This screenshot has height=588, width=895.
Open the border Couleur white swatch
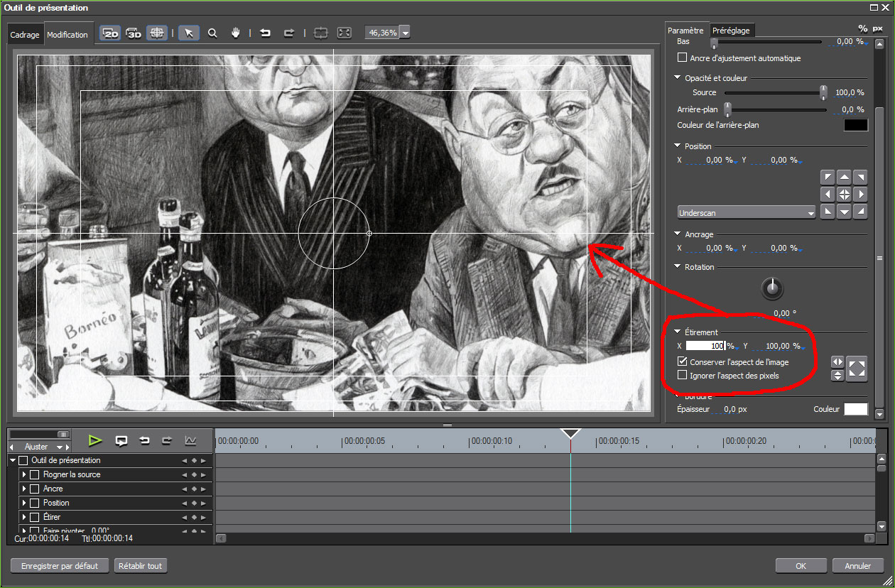(x=855, y=409)
